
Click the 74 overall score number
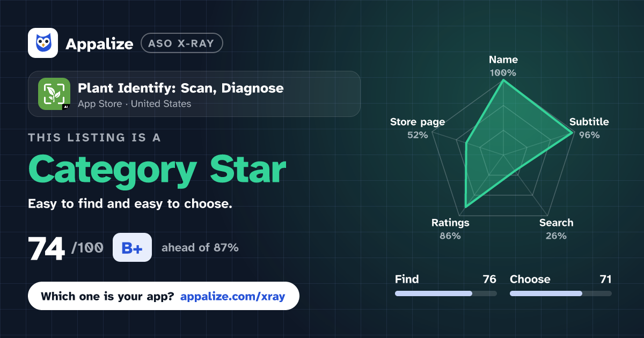pos(47,248)
